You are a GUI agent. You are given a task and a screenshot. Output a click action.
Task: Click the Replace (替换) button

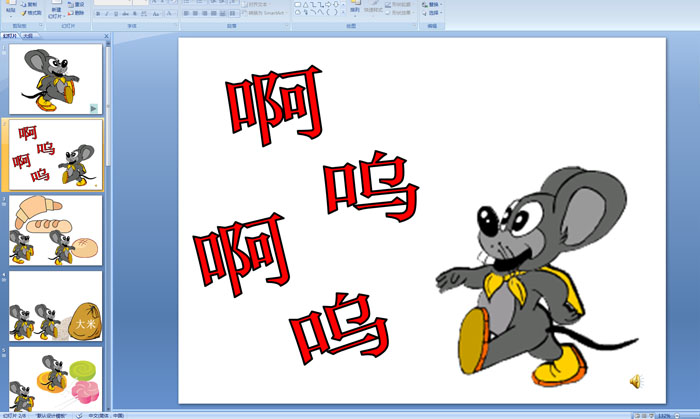431,4
